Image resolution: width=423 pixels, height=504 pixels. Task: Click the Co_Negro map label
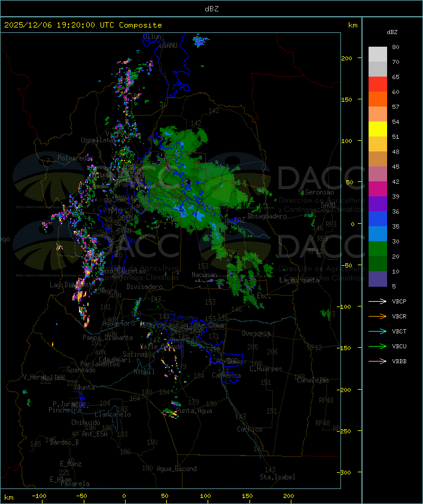point(103,291)
